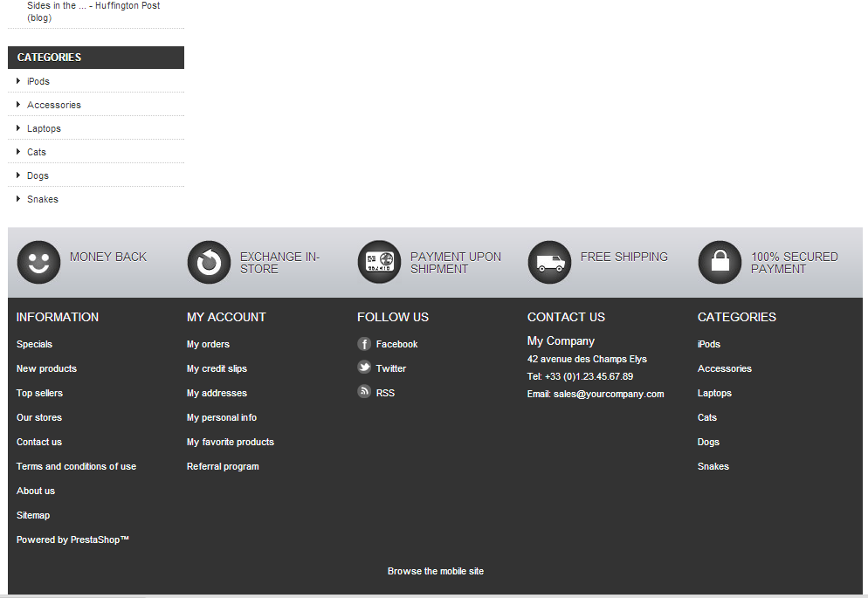Open the About us footer link
The image size is (868, 598).
pyautogui.click(x=36, y=491)
